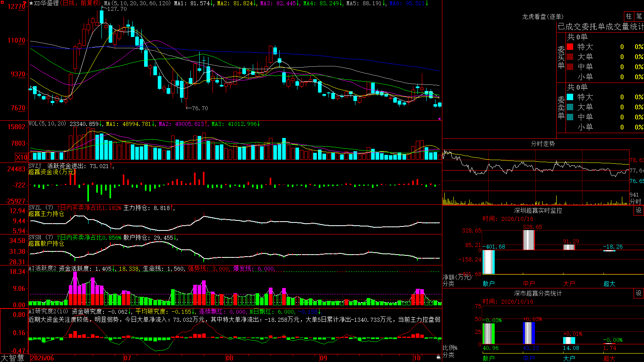The height and width of the screenshot is (362, 644).
Task: Click the red 特大 buy-order color swatch
Action: tap(570, 47)
